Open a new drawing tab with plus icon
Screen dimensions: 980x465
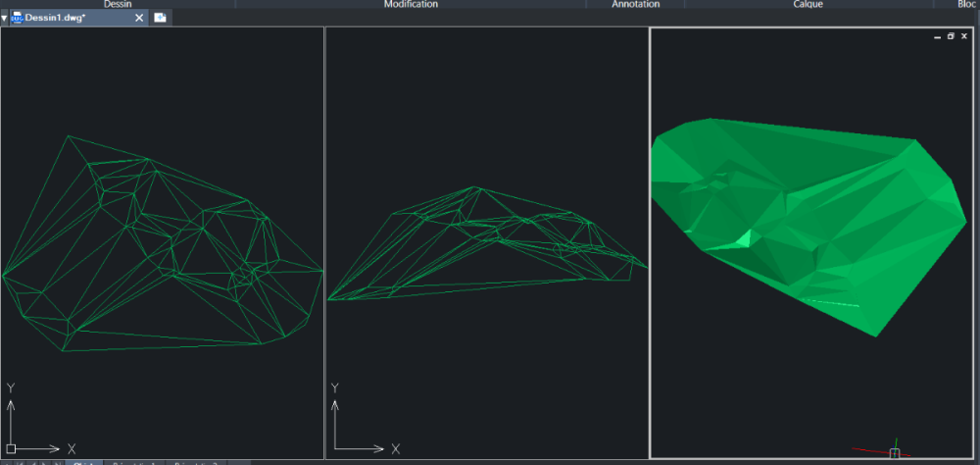pos(160,18)
